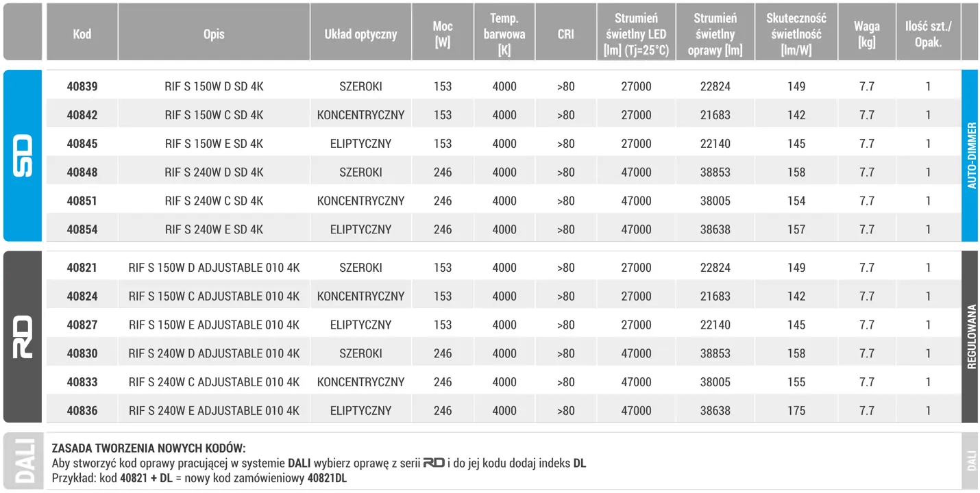Click the Temp. barwowa column header

tap(504, 34)
